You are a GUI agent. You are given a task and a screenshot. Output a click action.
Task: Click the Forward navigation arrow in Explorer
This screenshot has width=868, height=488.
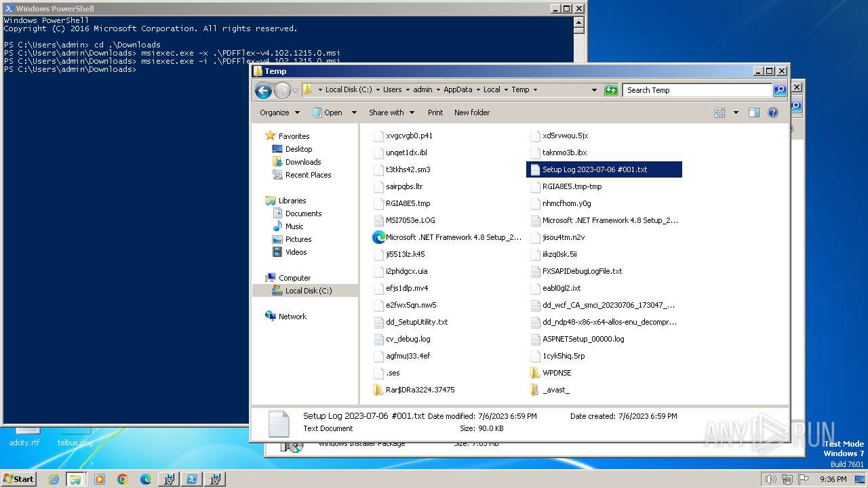pos(282,90)
